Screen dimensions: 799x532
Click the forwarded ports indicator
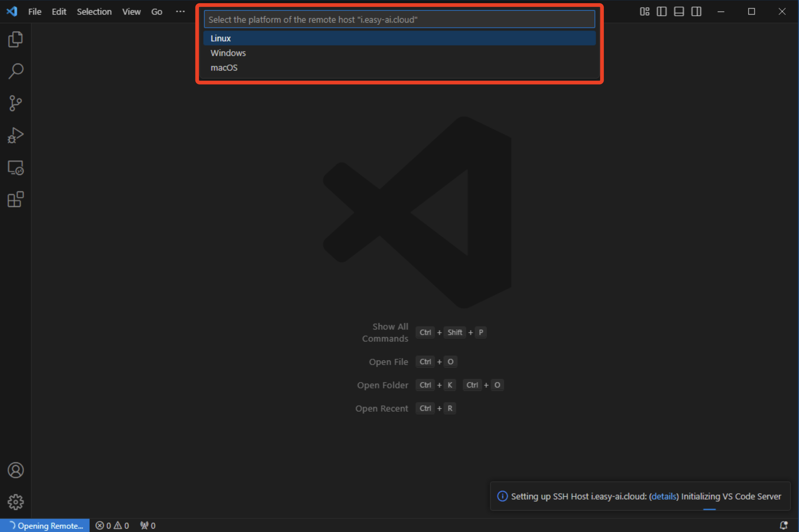[148, 525]
